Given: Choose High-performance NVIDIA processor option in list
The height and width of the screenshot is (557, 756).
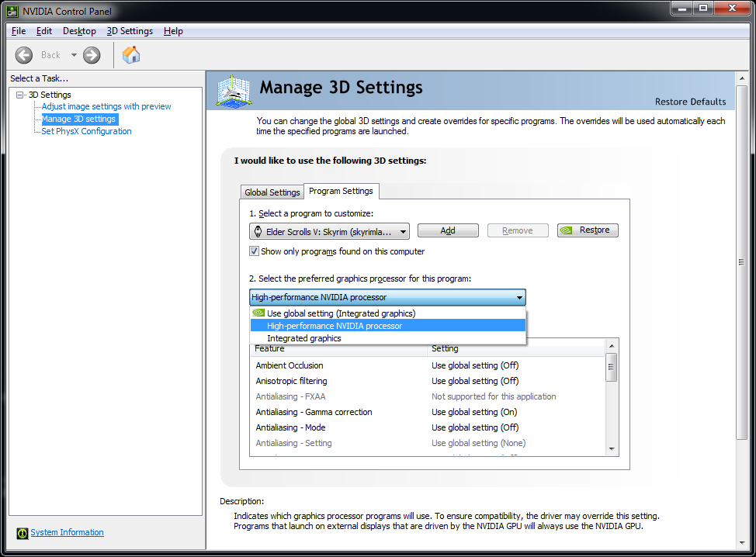Looking at the screenshot, I should coord(387,326).
